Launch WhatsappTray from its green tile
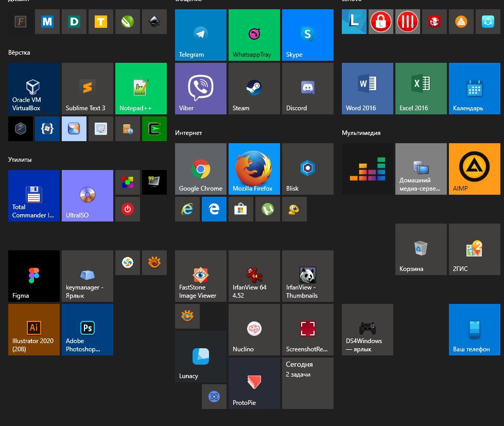Image resolution: width=504 pixels, height=426 pixels. click(254, 35)
